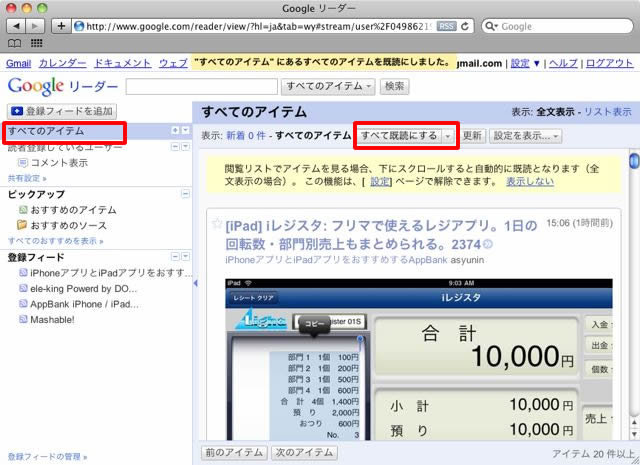
Task: Open the arrow beside すべて既読にする
Action: coord(448,136)
